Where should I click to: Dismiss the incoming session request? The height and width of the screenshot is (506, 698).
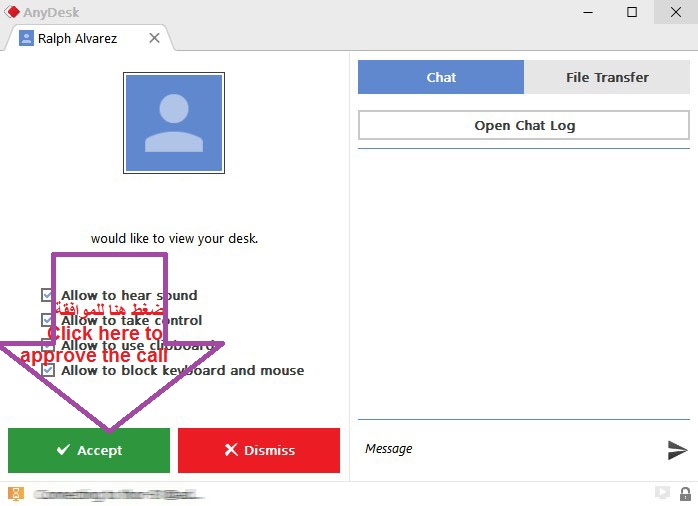click(259, 450)
